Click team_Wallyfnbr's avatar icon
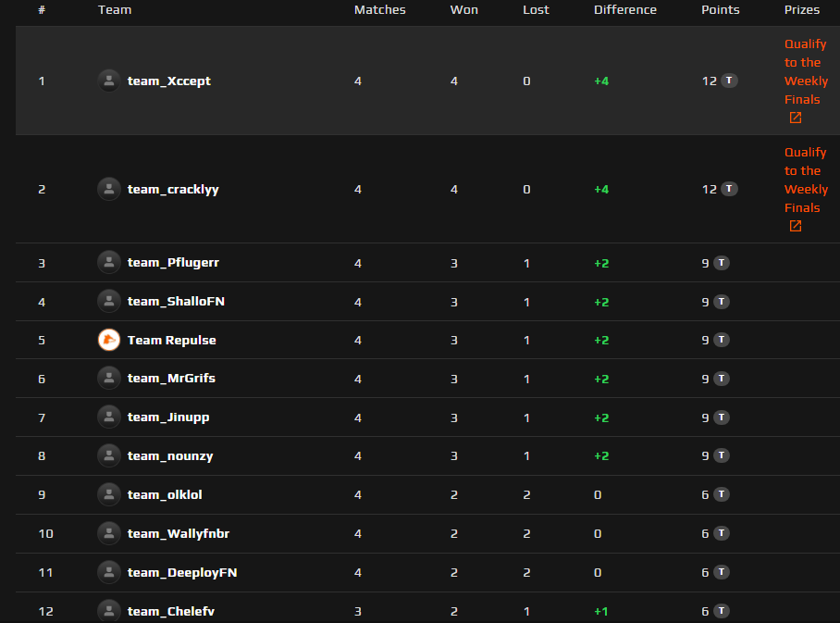 click(109, 533)
